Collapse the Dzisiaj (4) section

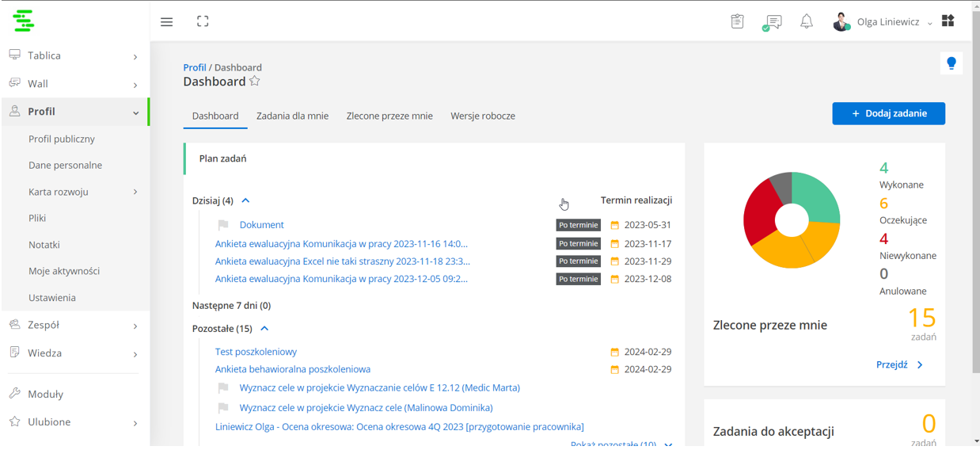click(x=245, y=201)
